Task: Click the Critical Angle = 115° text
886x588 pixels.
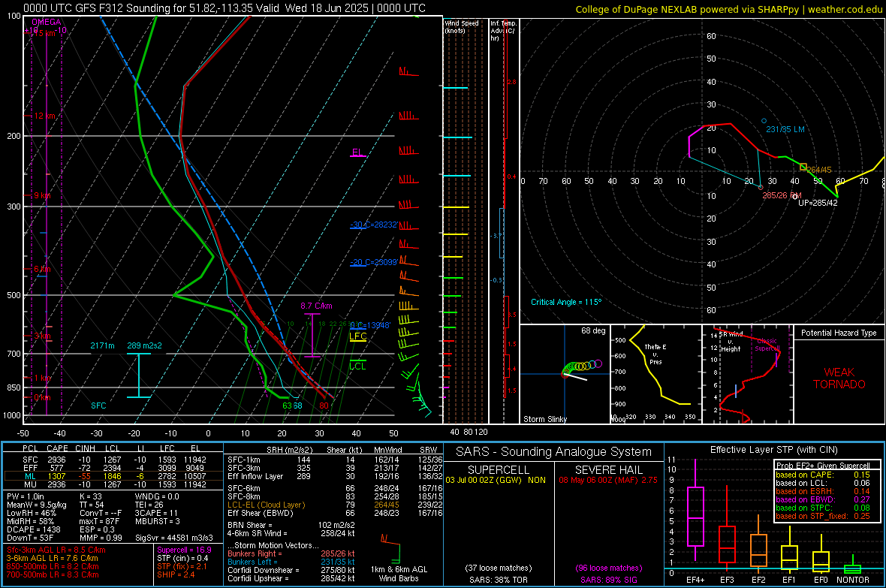Action: point(566,302)
